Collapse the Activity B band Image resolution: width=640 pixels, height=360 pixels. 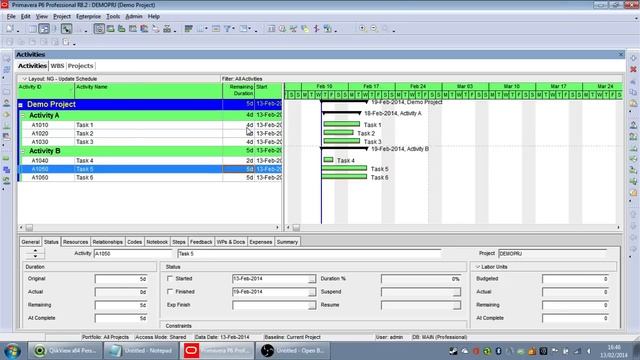click(23, 151)
